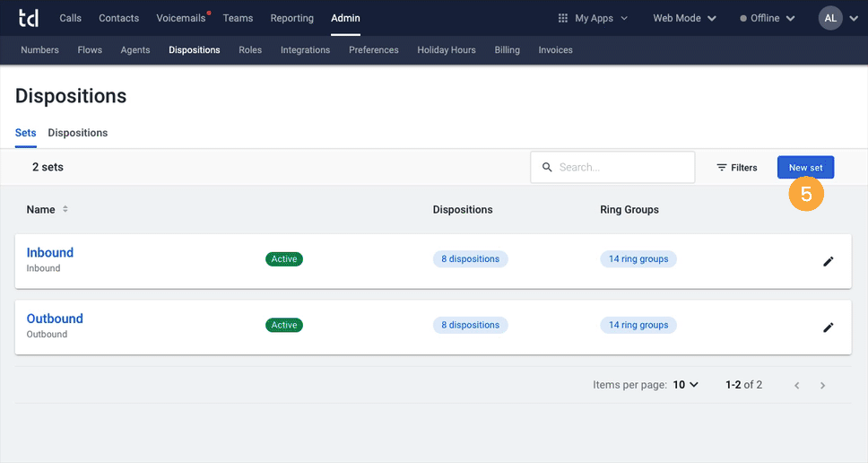Click the td logo icon
Screen dimensions: 868x463
(30, 18)
